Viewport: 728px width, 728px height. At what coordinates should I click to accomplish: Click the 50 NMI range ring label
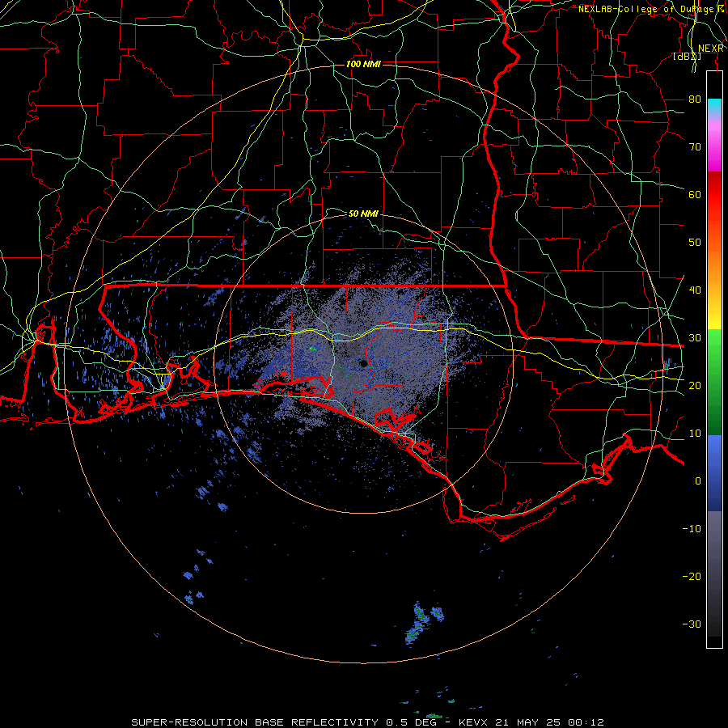(363, 214)
